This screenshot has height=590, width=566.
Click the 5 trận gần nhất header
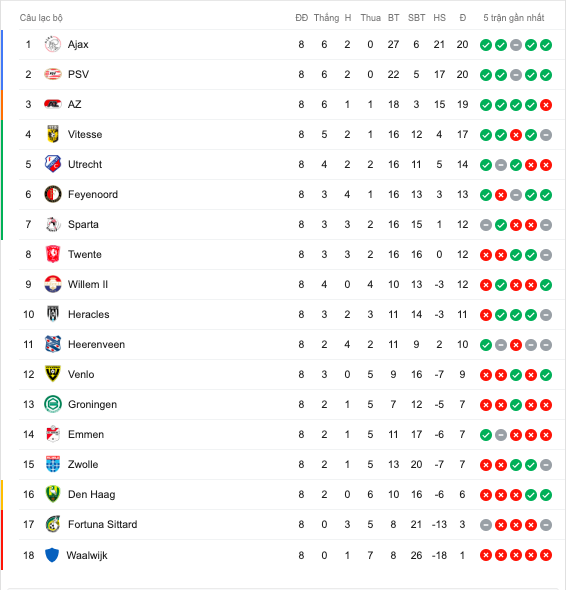click(514, 18)
